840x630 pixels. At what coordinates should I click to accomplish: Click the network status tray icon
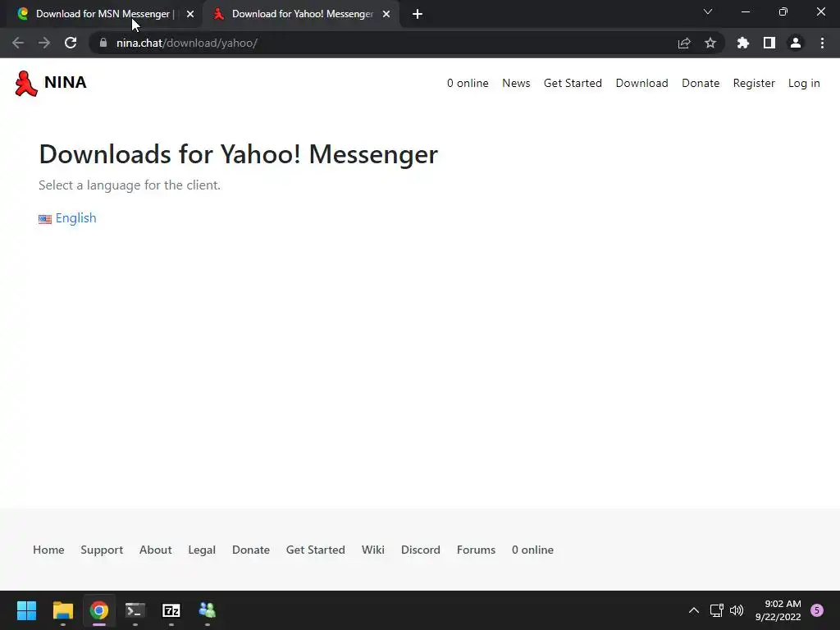(716, 610)
